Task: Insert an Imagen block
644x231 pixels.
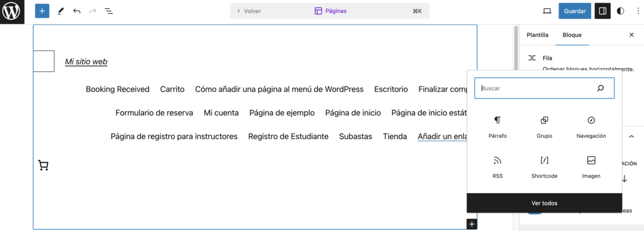Action: [x=591, y=167]
